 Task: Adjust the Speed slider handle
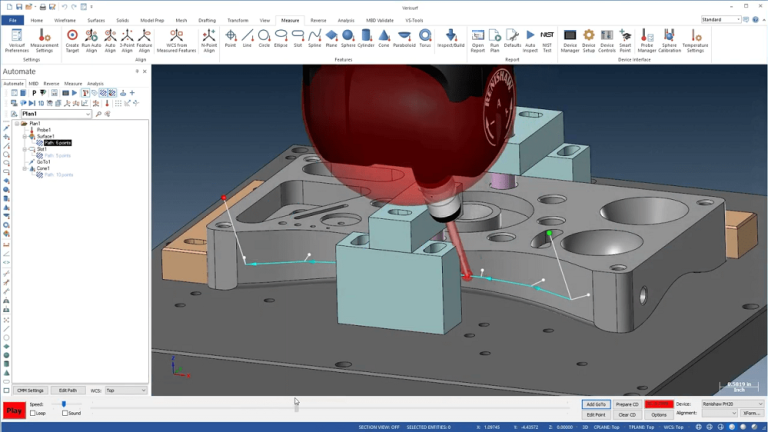64,404
